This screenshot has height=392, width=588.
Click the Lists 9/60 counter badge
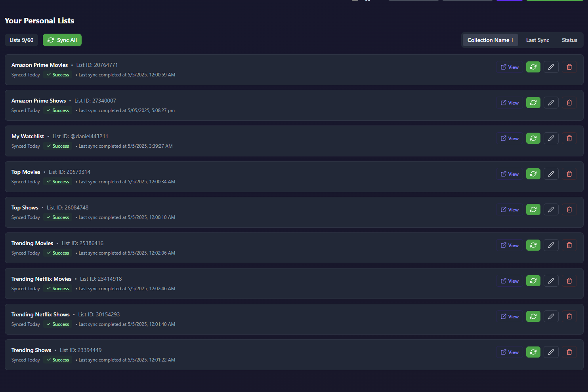pos(21,40)
